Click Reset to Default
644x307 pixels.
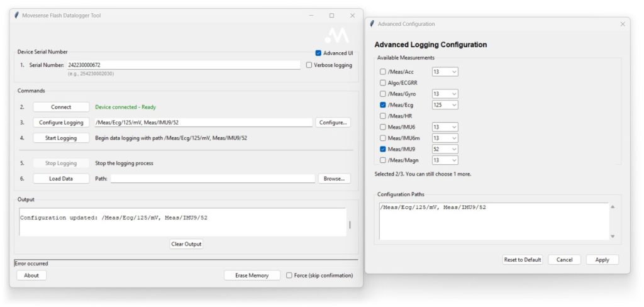(x=523, y=260)
